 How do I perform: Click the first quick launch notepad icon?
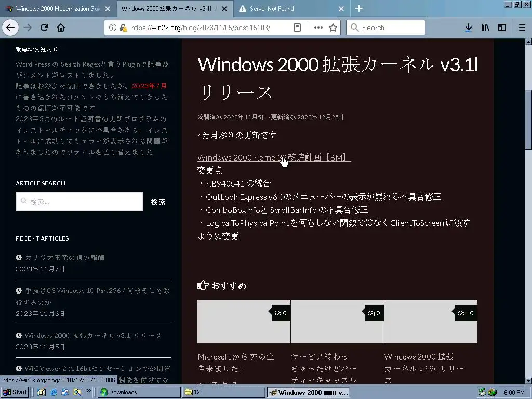pos(42,392)
